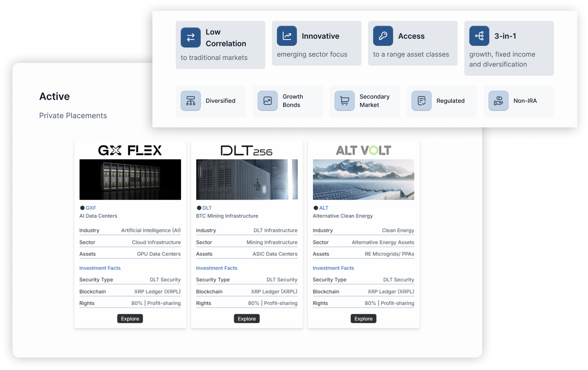Click DLT256 '80% | Profit-sharing' value
The width and height of the screenshot is (588, 370).
click(x=273, y=303)
